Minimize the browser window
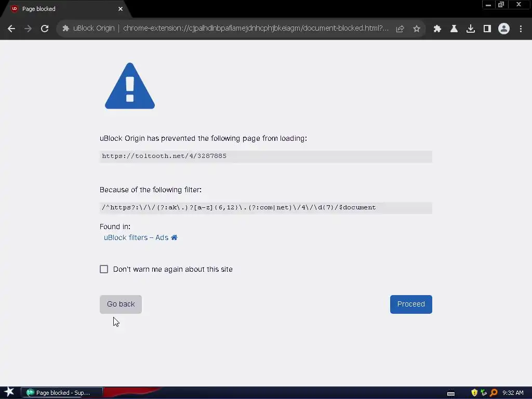 (x=488, y=5)
